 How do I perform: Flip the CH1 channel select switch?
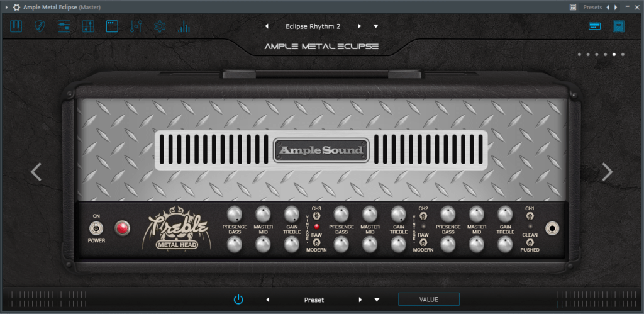click(x=530, y=215)
